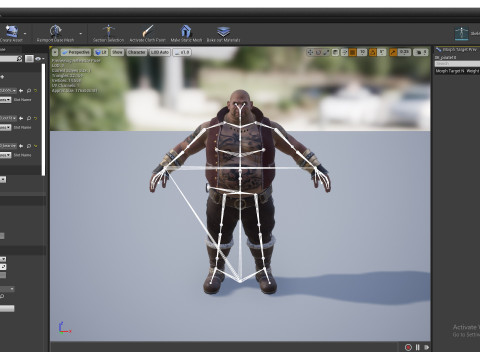Click the Morph Target search field
Image resolution: width=480 pixels, height=360 pixels.
coord(457,63)
